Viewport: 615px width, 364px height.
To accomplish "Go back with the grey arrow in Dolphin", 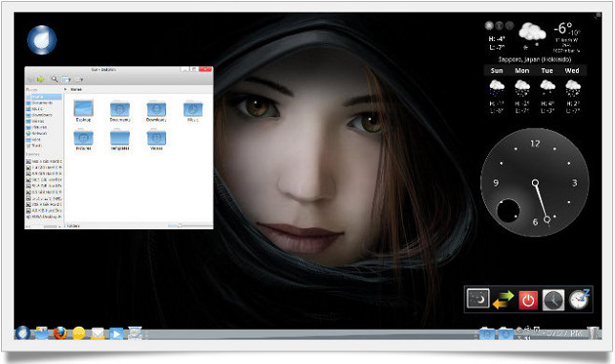I will [x=30, y=79].
